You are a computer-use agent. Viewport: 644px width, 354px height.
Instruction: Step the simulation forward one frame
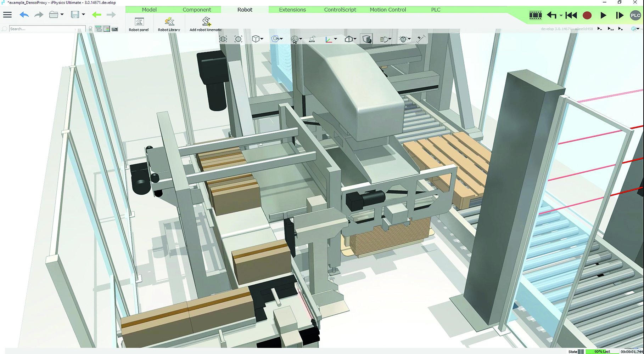[x=620, y=15]
